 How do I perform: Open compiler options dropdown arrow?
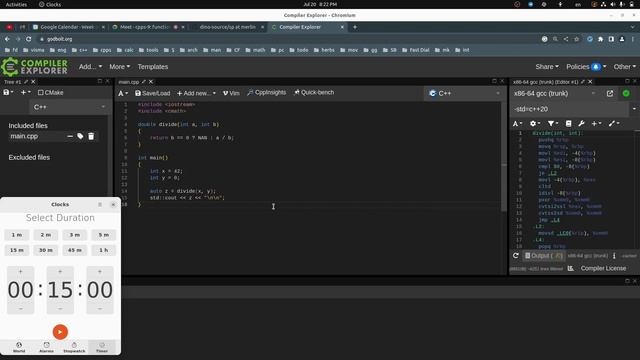point(634,109)
